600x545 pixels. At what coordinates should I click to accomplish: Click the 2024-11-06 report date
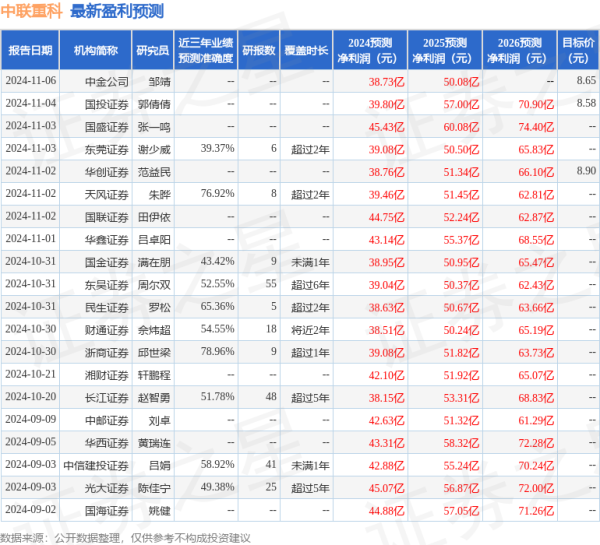click(31, 80)
